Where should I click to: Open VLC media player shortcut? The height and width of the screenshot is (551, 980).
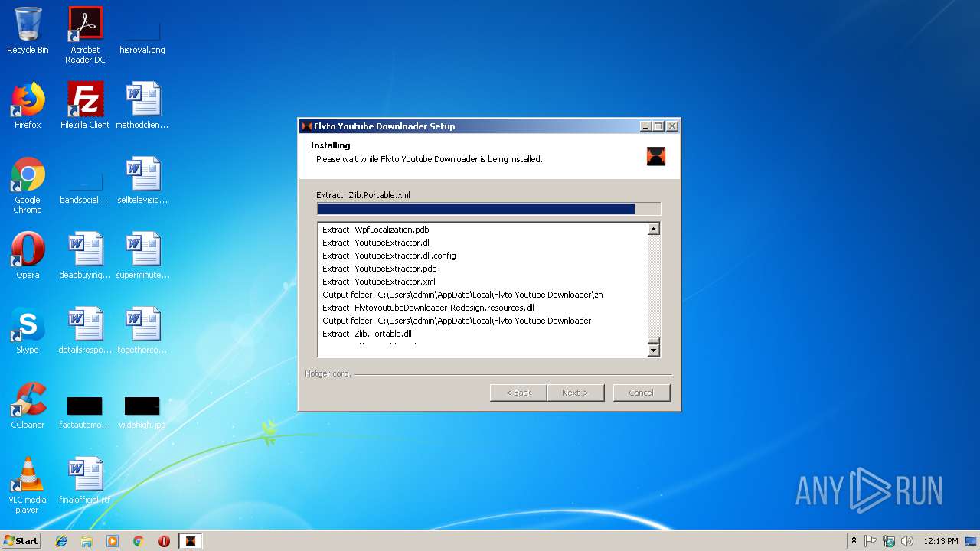[28, 485]
